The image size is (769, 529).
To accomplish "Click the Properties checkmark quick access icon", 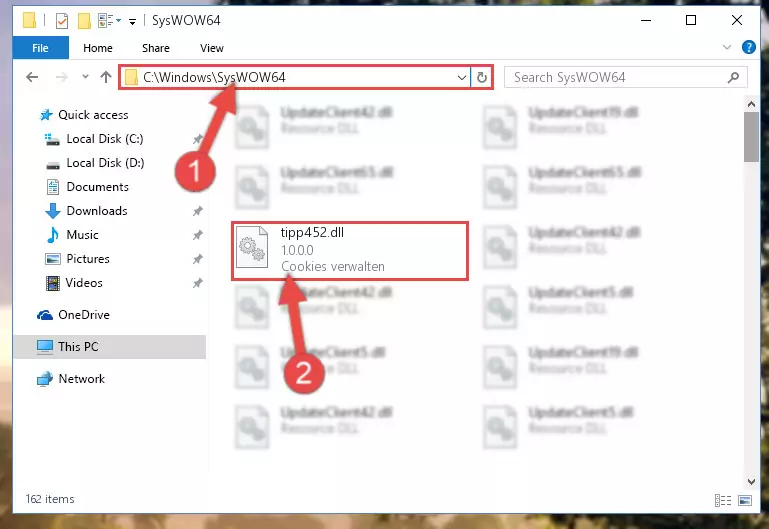I will point(62,21).
